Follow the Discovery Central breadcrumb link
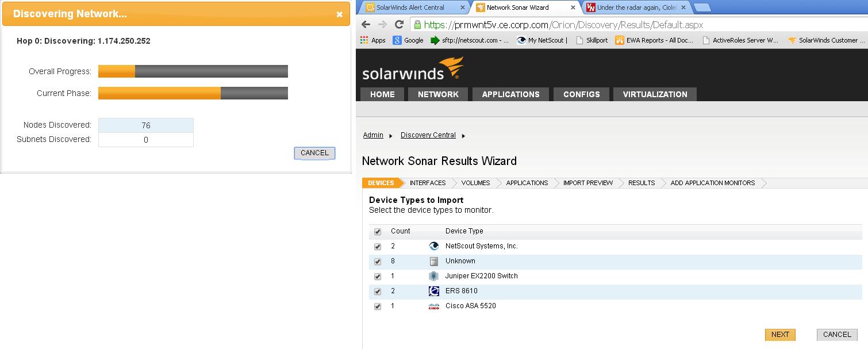 [428, 135]
